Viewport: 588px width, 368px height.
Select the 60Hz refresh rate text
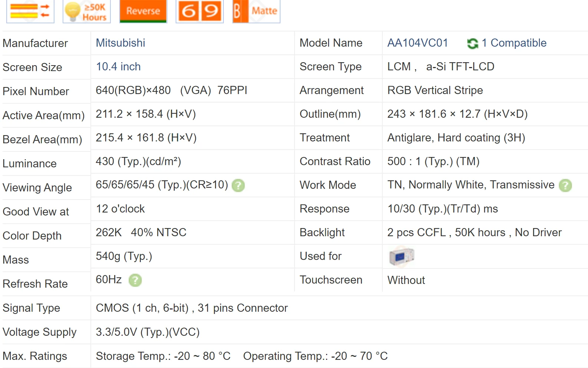(x=109, y=280)
